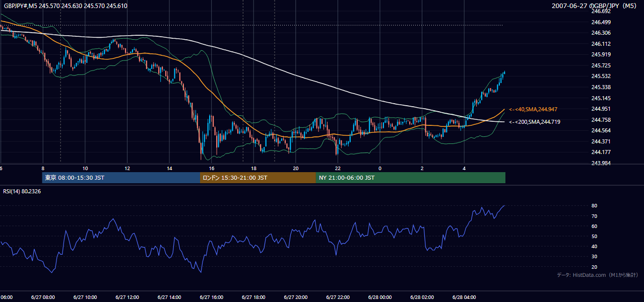Click hour tick 14 under the price chart
This screenshot has width=644, height=302.
click(169, 169)
